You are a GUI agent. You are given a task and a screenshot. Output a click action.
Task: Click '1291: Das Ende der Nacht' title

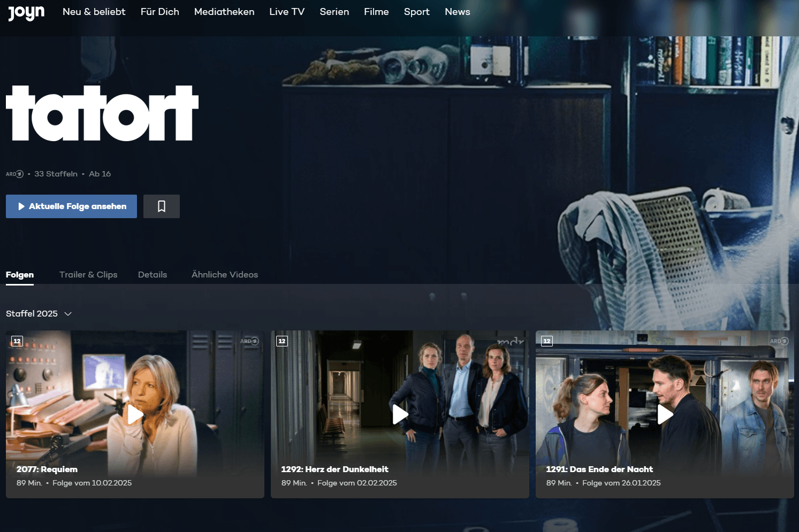(599, 469)
